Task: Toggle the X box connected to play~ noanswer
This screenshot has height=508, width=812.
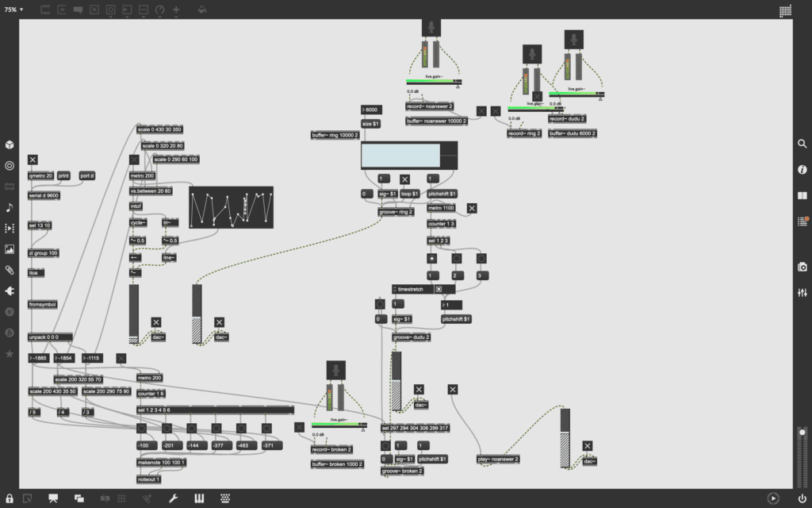Action: pos(453,389)
